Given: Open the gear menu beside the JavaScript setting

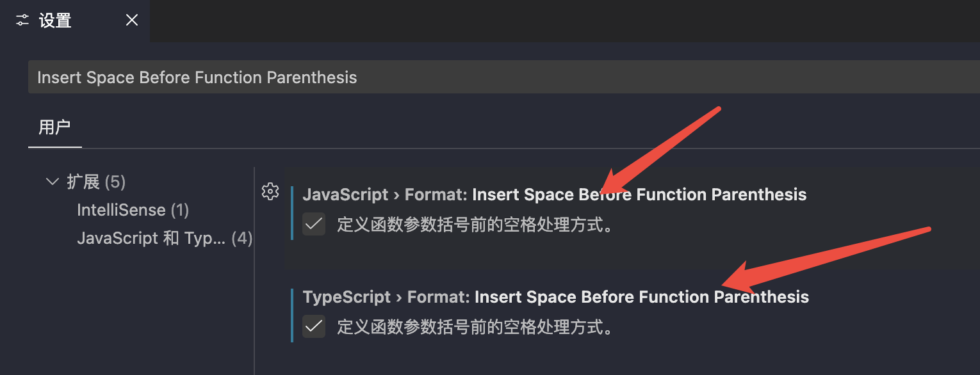Looking at the screenshot, I should pyautogui.click(x=270, y=191).
